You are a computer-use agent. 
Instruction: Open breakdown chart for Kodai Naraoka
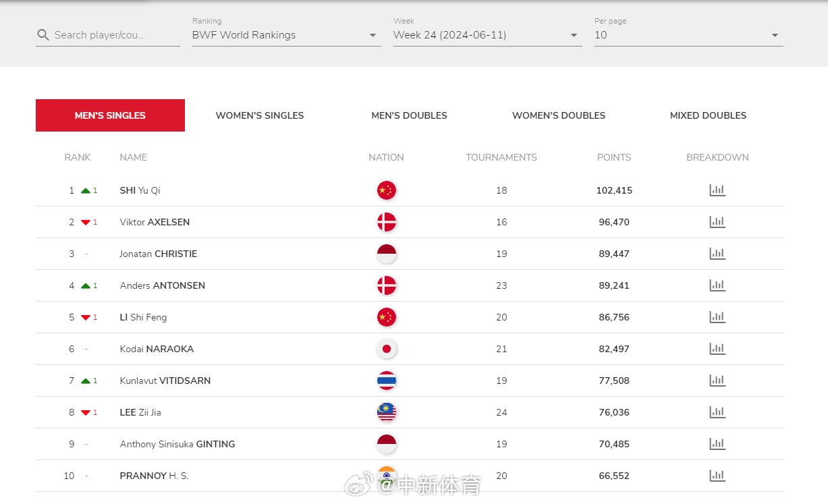pyautogui.click(x=717, y=349)
